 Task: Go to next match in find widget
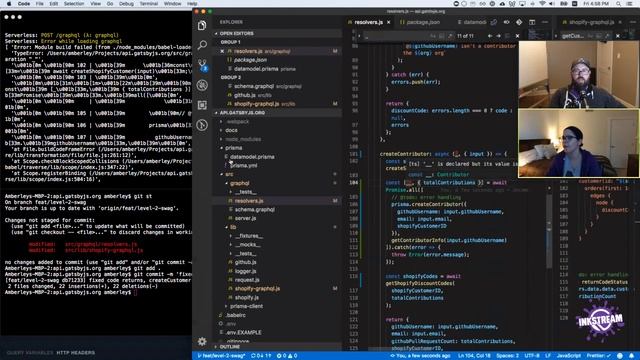click(x=498, y=36)
